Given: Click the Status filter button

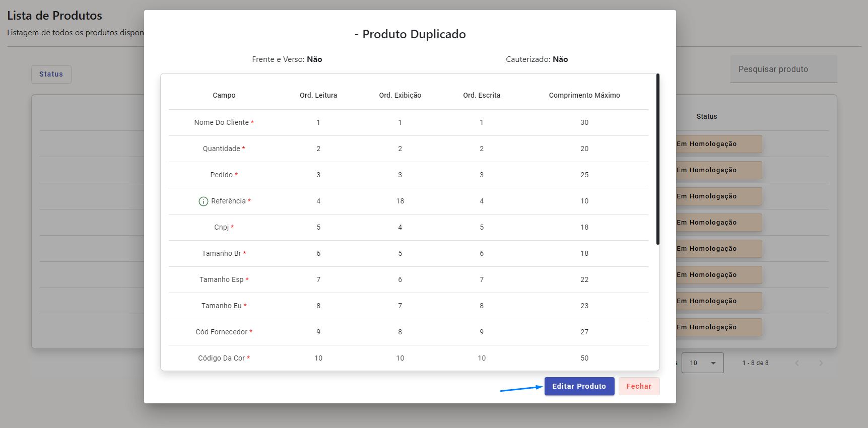Looking at the screenshot, I should [x=51, y=74].
